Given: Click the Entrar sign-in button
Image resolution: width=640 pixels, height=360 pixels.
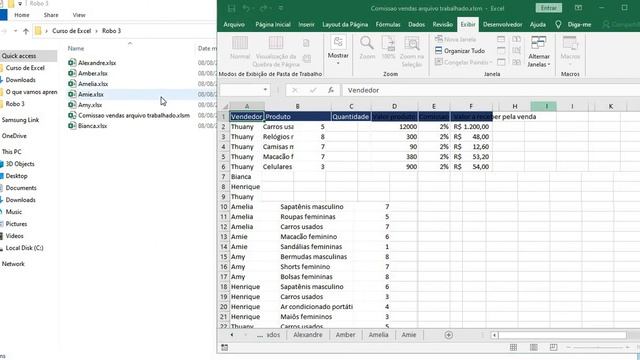Looking at the screenshot, I should click(548, 8).
